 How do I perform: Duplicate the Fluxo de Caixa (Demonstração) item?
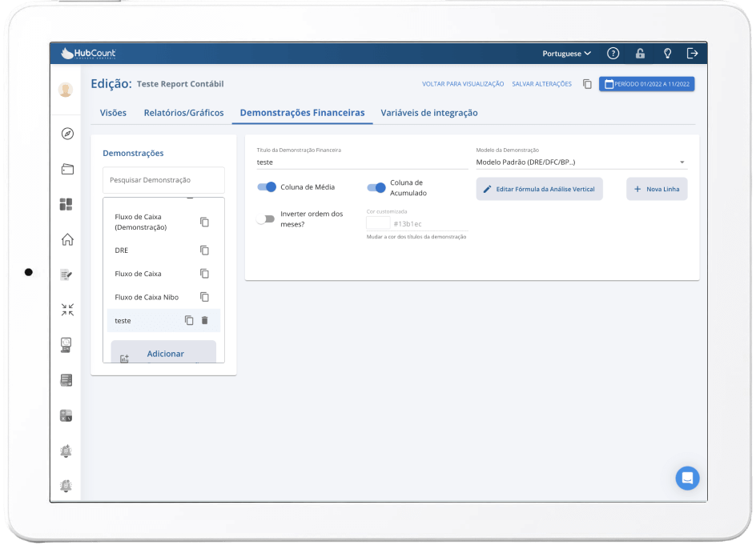[204, 222]
